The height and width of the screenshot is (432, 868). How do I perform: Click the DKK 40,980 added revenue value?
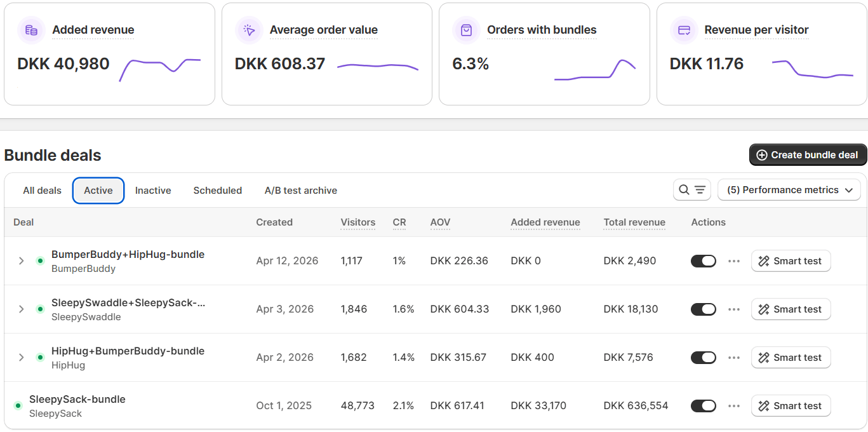click(x=63, y=64)
